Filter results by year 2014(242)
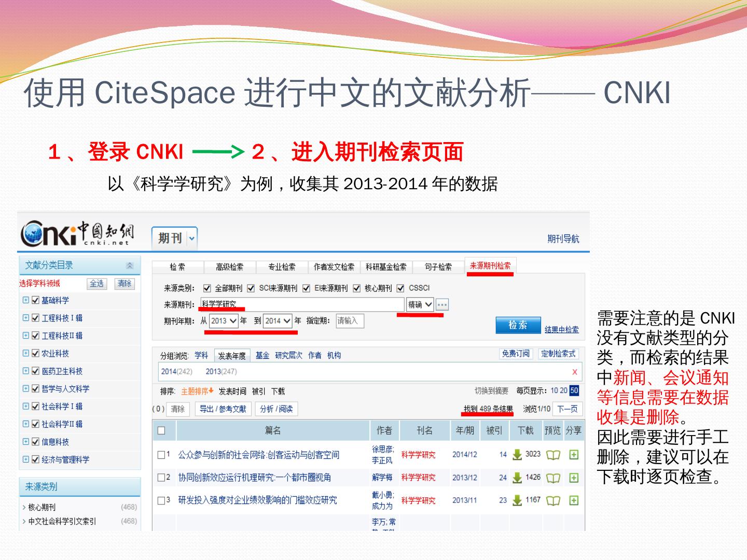Image resolution: width=747 pixels, height=560 pixels. coord(176,372)
